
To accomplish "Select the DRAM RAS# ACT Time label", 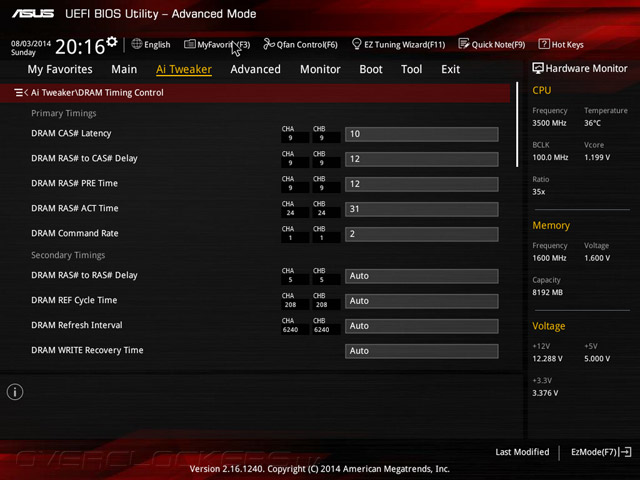I will 75,208.
